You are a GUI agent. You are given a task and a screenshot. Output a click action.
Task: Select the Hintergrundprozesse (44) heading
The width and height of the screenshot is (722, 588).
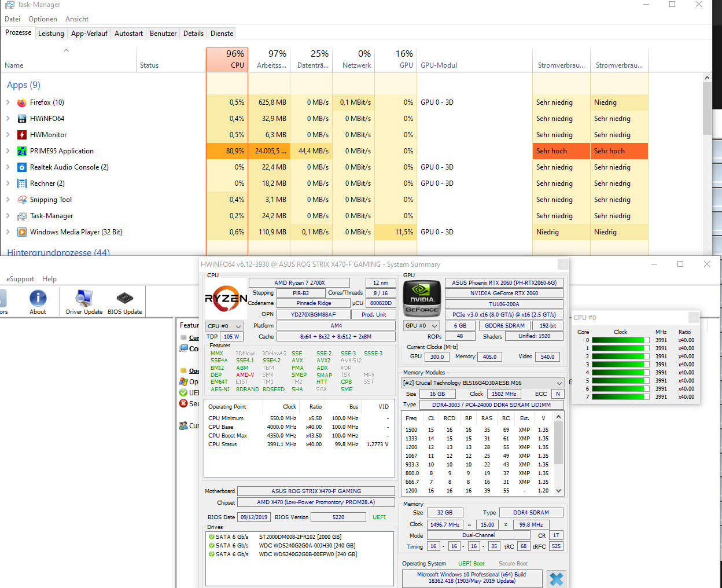coord(58,252)
